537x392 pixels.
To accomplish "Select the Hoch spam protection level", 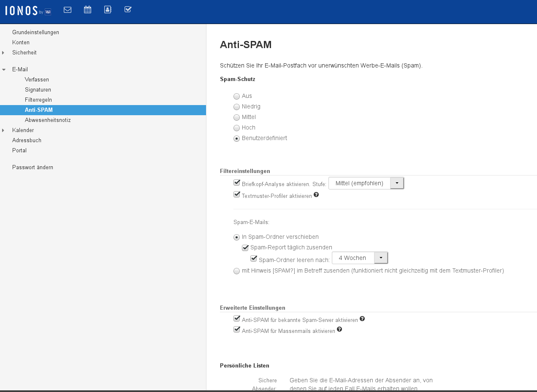I will coord(237,128).
